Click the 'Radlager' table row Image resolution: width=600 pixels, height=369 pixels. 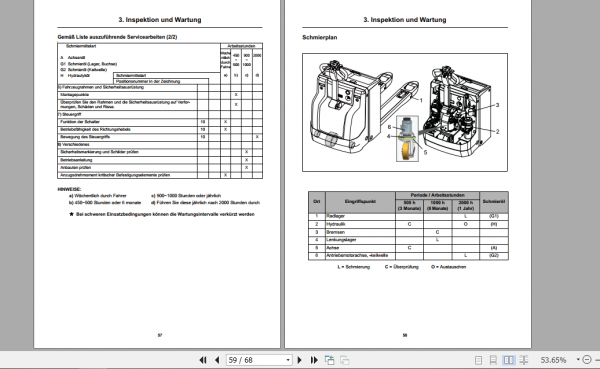408,216
